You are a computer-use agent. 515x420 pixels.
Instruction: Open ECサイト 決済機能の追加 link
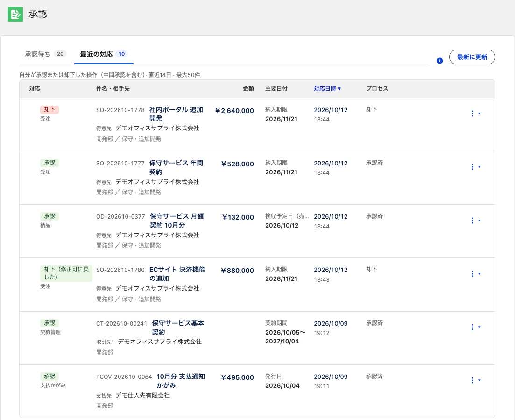(x=177, y=274)
